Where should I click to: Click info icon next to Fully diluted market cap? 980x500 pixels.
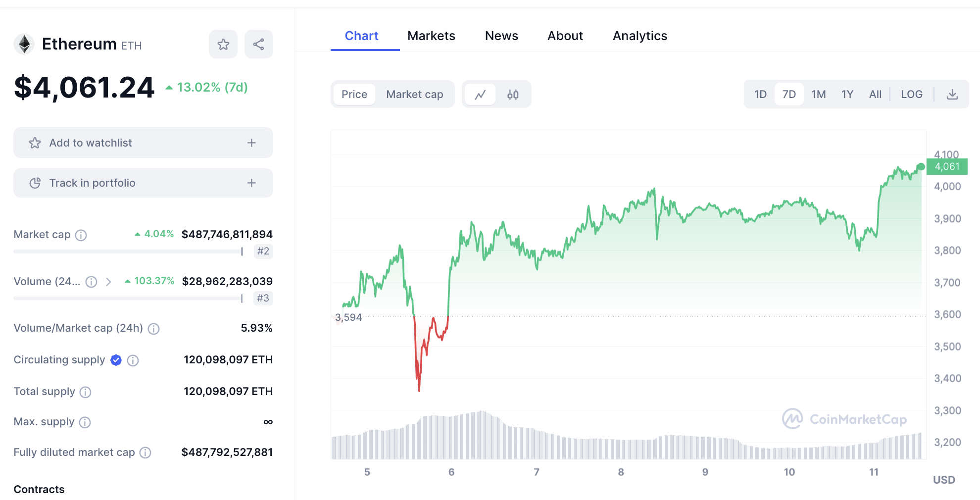pyautogui.click(x=145, y=452)
